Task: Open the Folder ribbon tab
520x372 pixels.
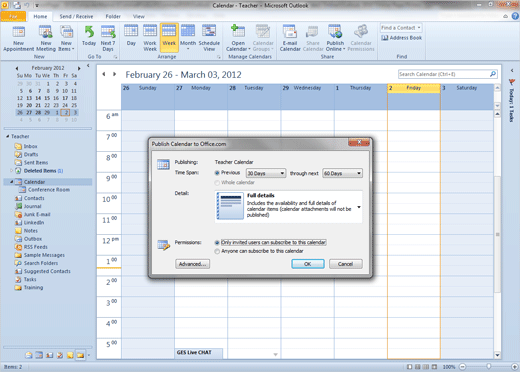Action: point(113,16)
